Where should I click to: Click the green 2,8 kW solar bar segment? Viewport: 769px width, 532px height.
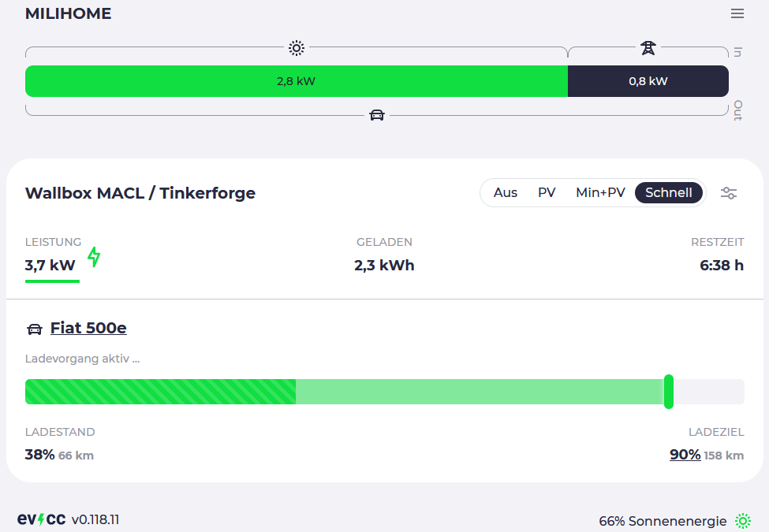297,81
